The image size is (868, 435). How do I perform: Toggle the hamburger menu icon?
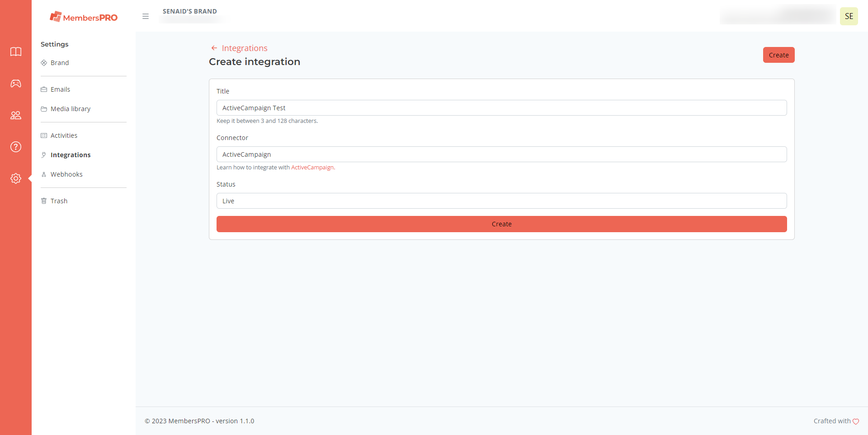146,16
